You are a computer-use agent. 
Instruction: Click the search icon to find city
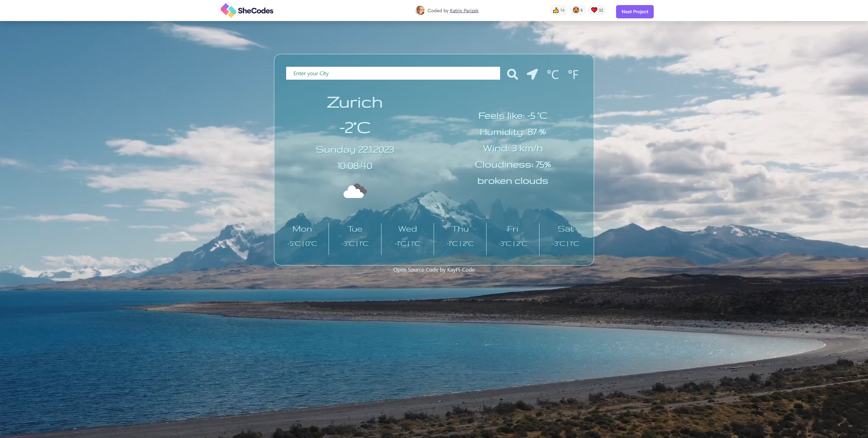click(x=512, y=73)
